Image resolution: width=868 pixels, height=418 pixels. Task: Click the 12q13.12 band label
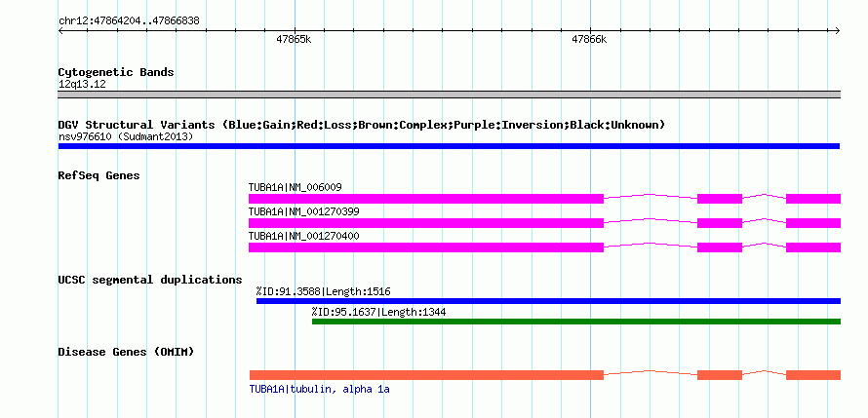click(x=82, y=85)
